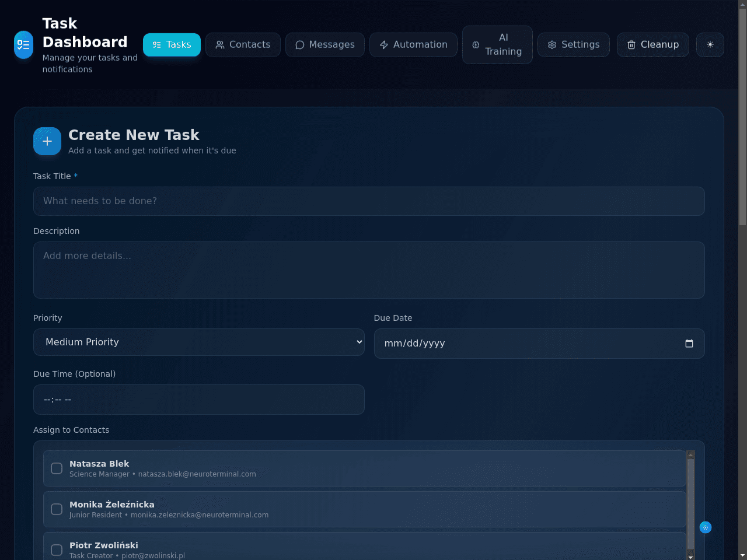Click into the Description text area
The image size is (747, 560).
(x=369, y=270)
